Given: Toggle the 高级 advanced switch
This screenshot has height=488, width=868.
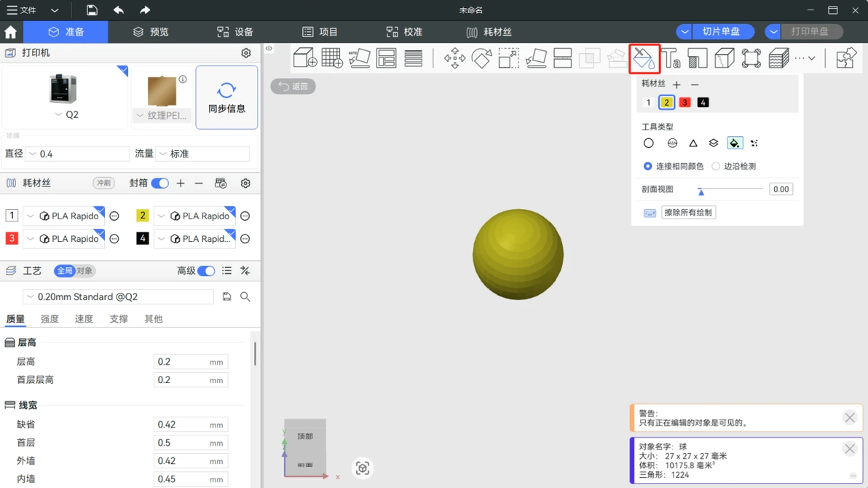Looking at the screenshot, I should click(x=206, y=270).
